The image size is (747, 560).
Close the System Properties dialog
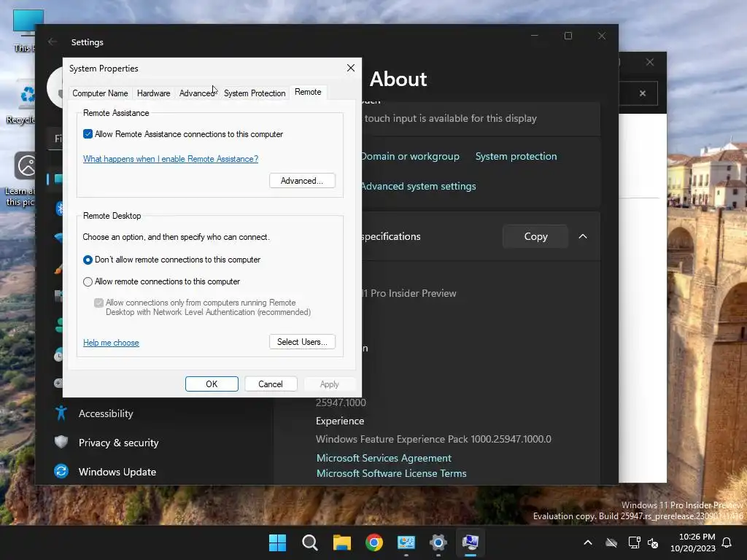coord(351,68)
